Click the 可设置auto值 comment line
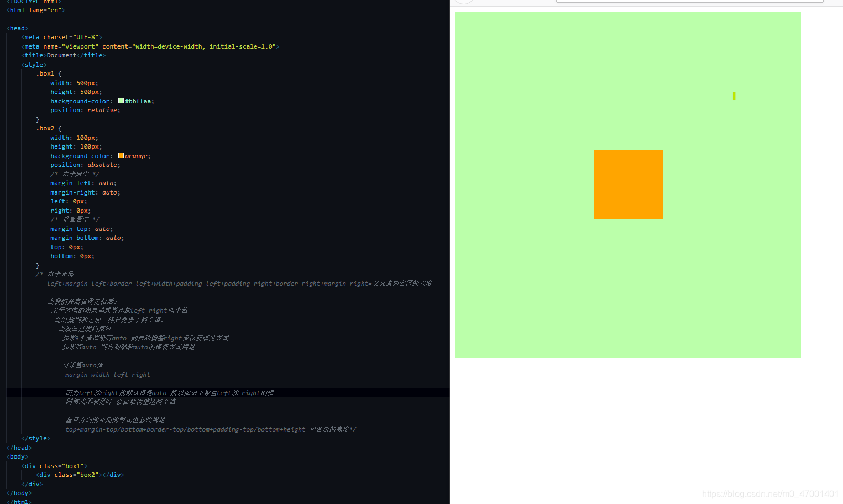843x504 pixels. point(83,365)
